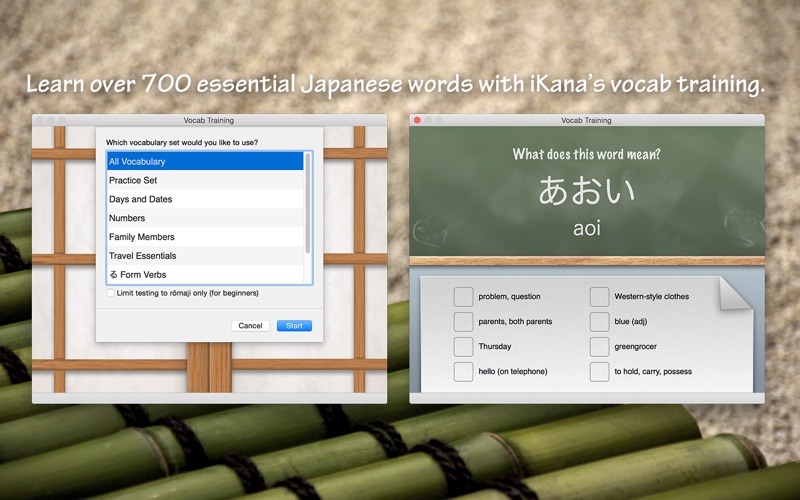Click the Cancel button
This screenshot has height=500, width=800.
click(250, 326)
